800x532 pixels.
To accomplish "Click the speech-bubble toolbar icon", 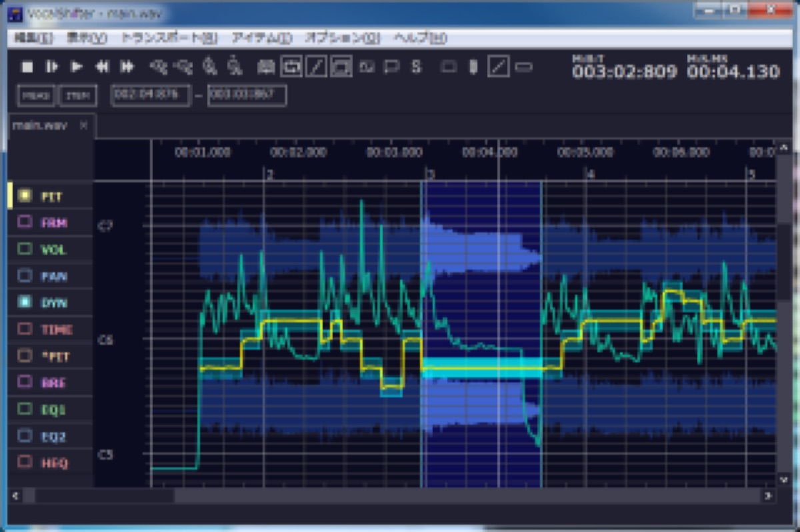I will tap(391, 67).
